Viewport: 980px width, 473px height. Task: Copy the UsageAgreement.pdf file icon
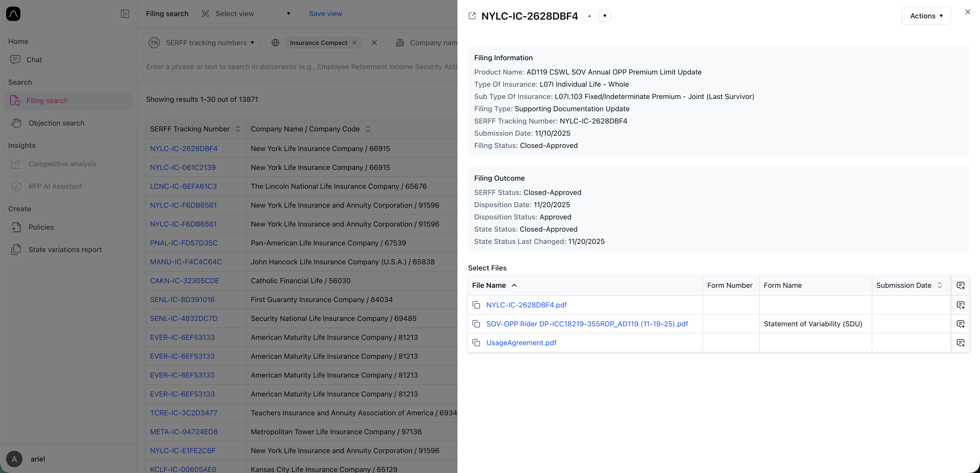pos(476,343)
